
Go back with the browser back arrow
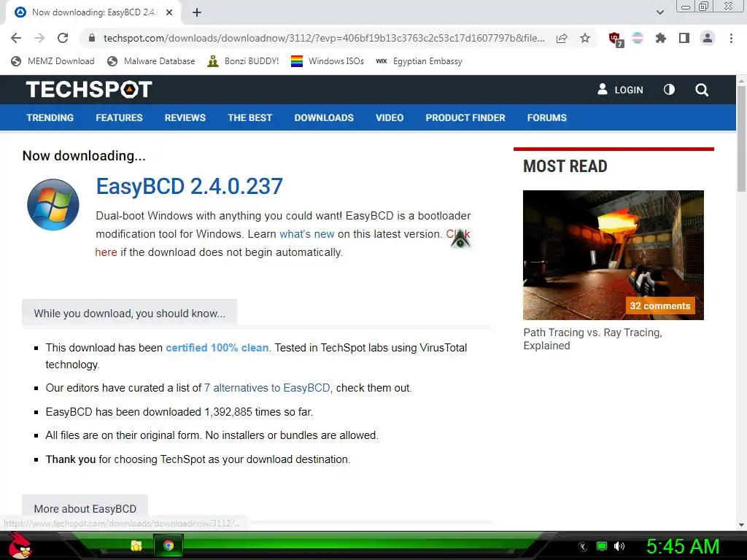point(16,38)
